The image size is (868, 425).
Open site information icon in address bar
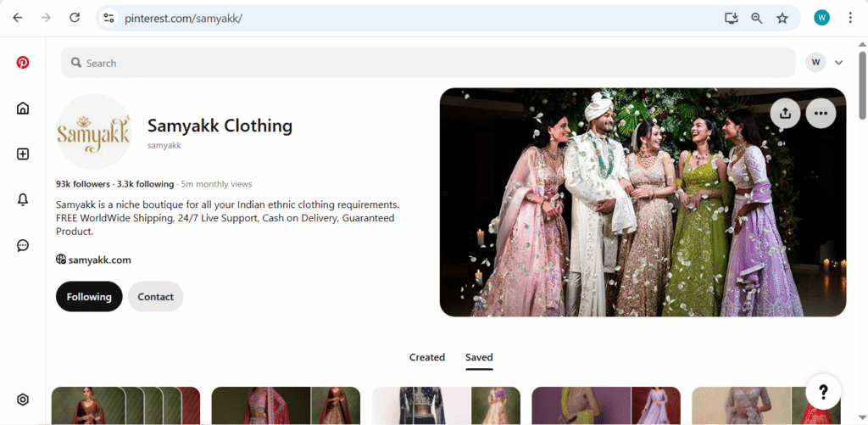[108, 18]
